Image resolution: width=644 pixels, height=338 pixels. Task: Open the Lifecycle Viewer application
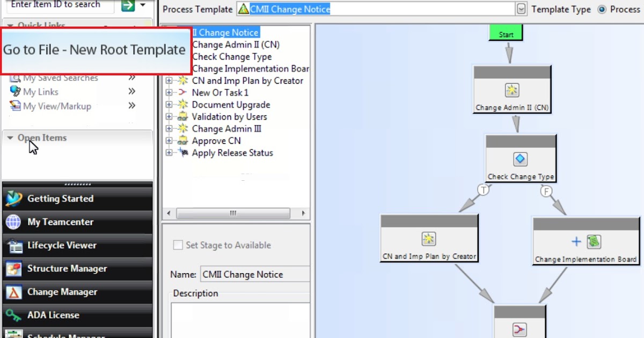point(77,245)
